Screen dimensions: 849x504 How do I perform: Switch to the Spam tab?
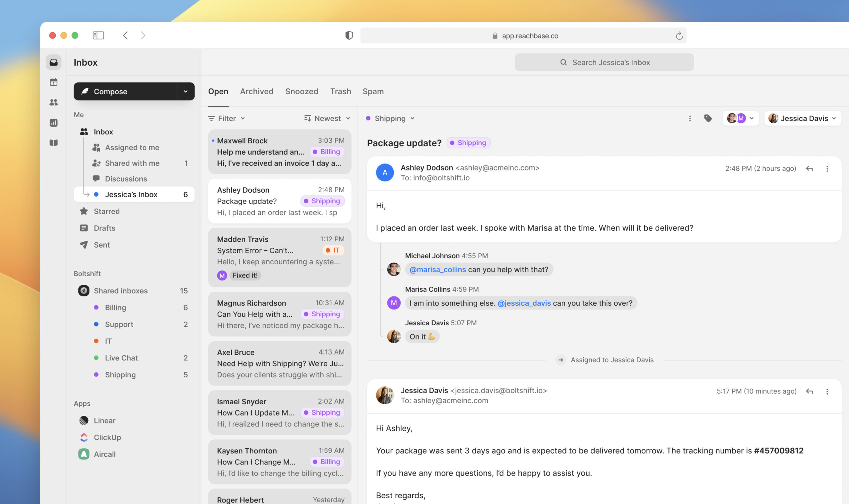373,91
